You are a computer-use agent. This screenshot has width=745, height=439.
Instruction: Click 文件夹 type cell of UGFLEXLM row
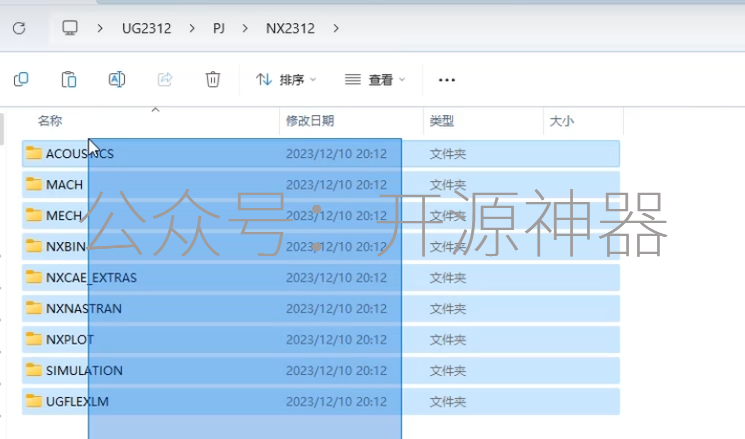tap(448, 401)
